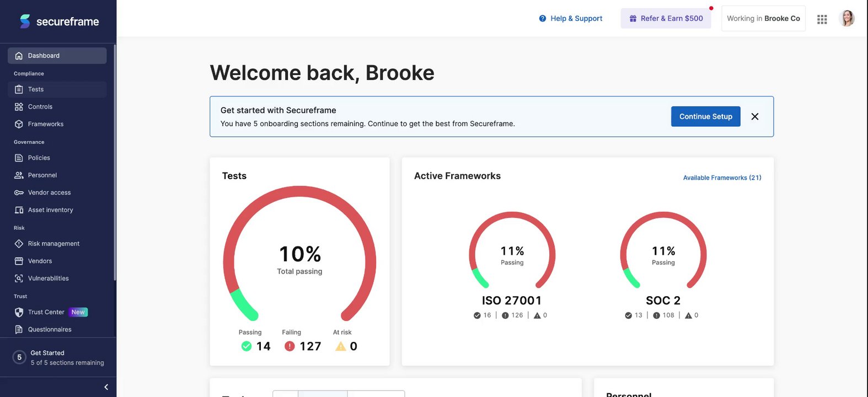The image size is (868, 397).
Task: Click the Continue Setup button
Action: coord(705,116)
